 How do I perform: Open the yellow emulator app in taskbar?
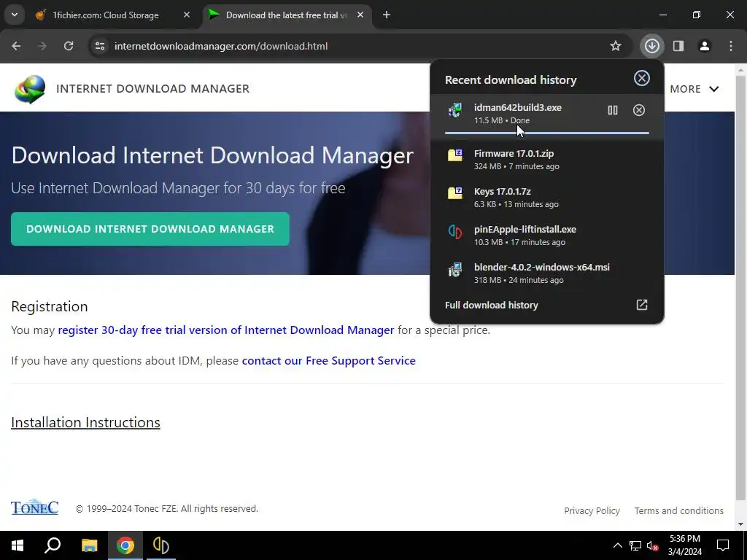tap(161, 545)
